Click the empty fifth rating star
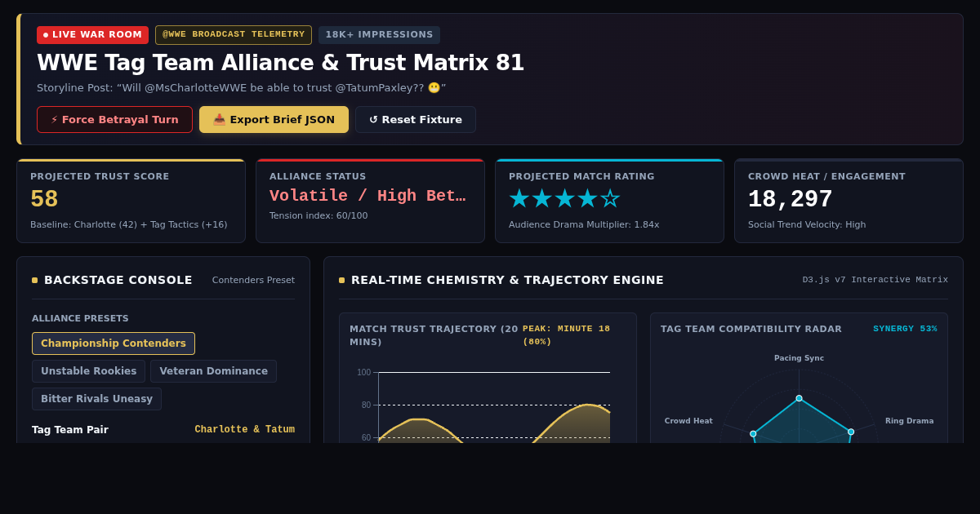The image size is (980, 514). (610, 198)
